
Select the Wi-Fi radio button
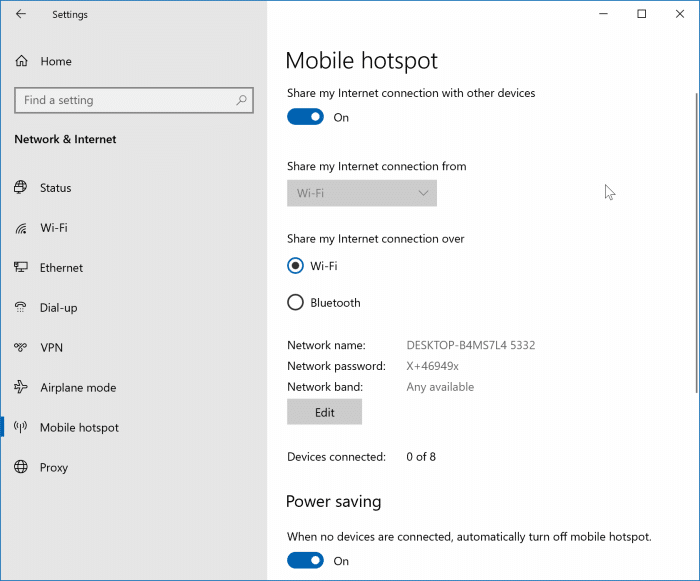pos(295,266)
